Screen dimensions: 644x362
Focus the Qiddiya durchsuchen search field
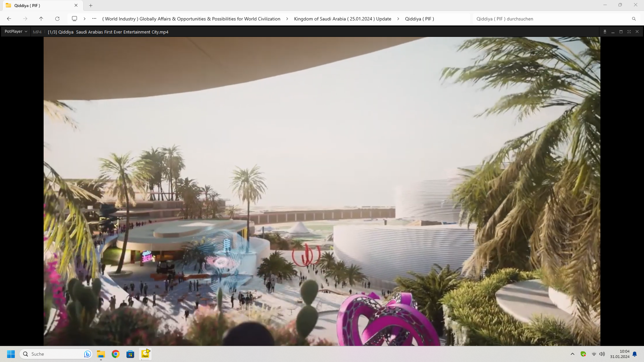click(x=552, y=19)
